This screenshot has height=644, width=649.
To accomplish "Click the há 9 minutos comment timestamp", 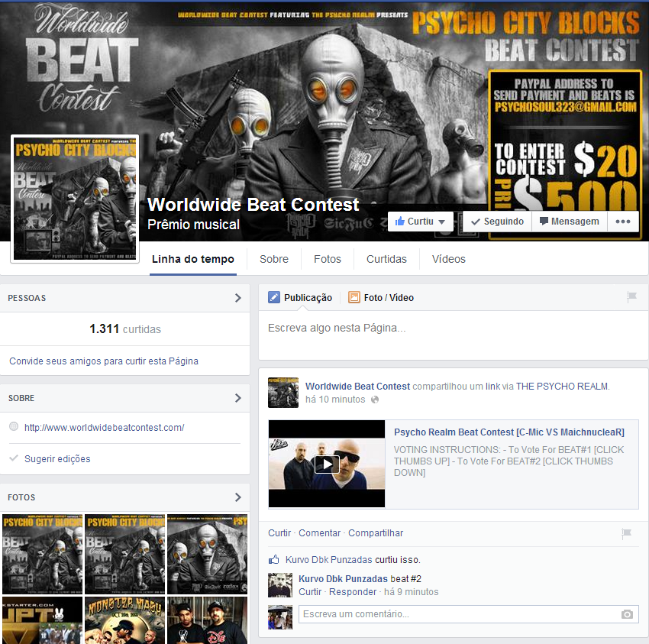I will click(x=411, y=592).
